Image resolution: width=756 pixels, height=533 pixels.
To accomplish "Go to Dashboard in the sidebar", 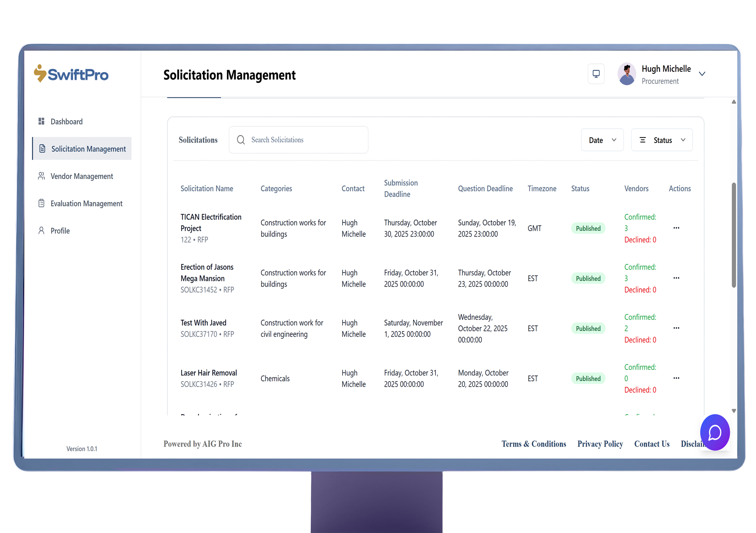I will pyautogui.click(x=66, y=122).
